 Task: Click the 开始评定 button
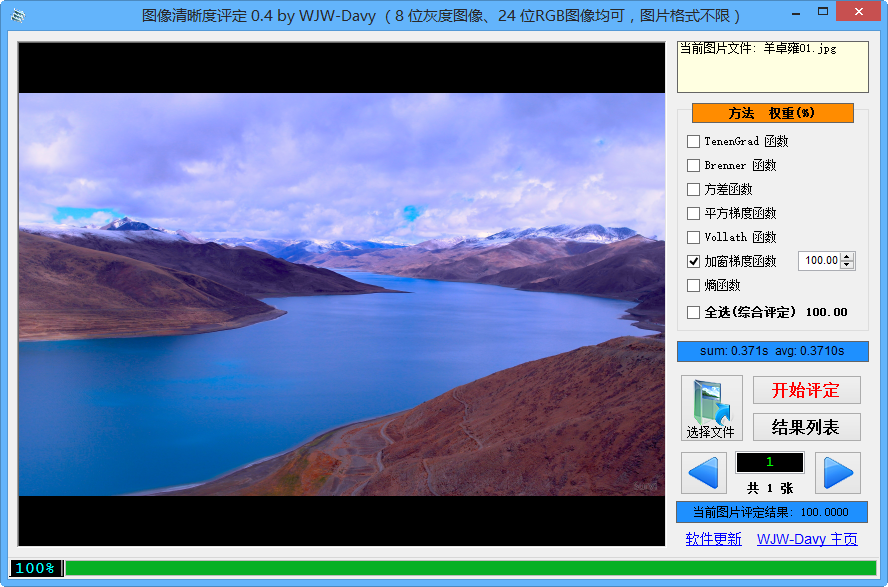(x=806, y=390)
